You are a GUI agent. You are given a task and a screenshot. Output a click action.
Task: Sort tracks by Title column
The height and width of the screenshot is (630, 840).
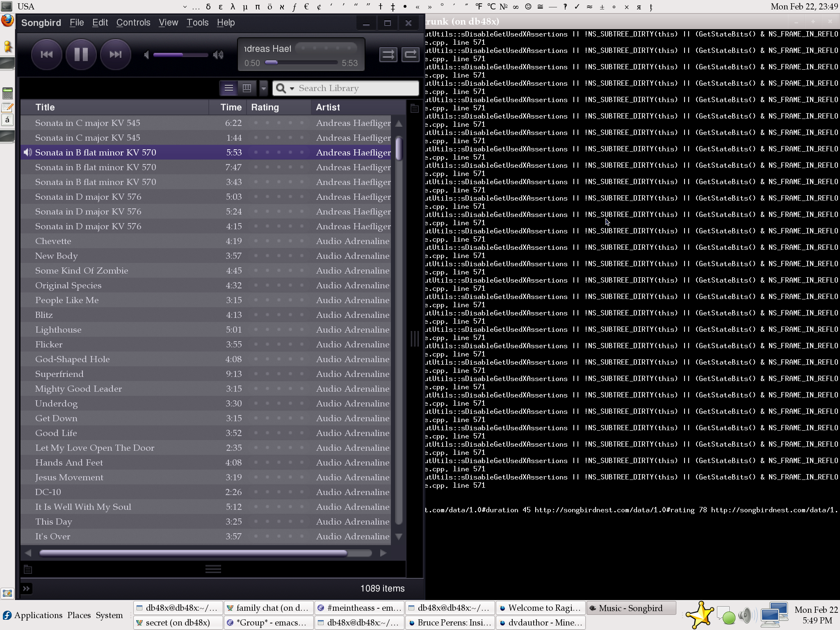[115, 107]
